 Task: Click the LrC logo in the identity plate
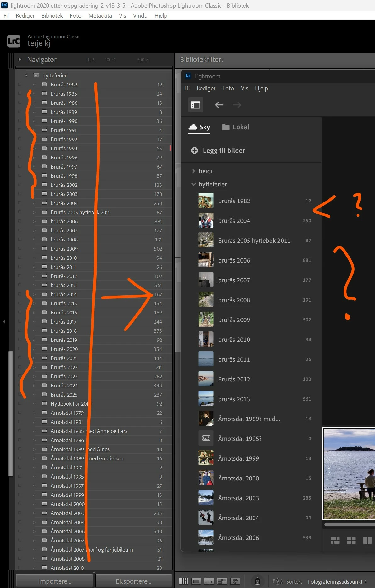(14, 41)
